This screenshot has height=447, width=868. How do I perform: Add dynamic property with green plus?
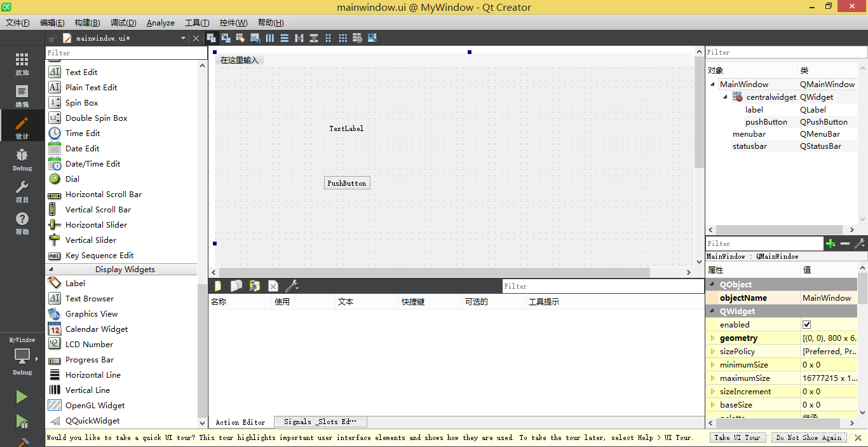click(x=831, y=244)
